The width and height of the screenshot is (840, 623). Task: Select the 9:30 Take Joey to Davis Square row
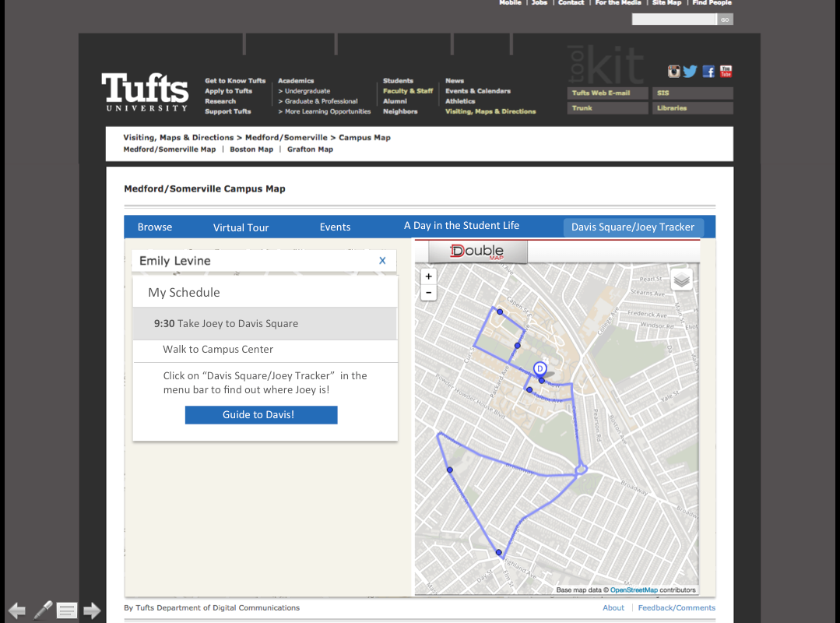tap(265, 323)
